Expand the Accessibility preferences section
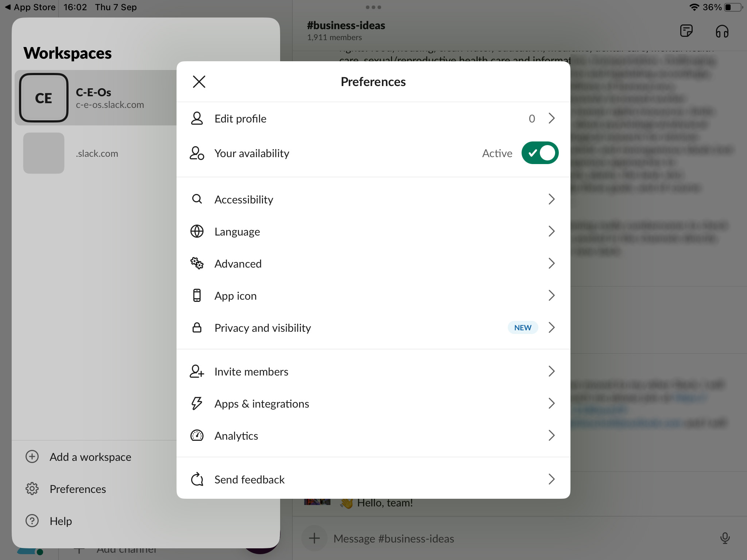 (373, 199)
